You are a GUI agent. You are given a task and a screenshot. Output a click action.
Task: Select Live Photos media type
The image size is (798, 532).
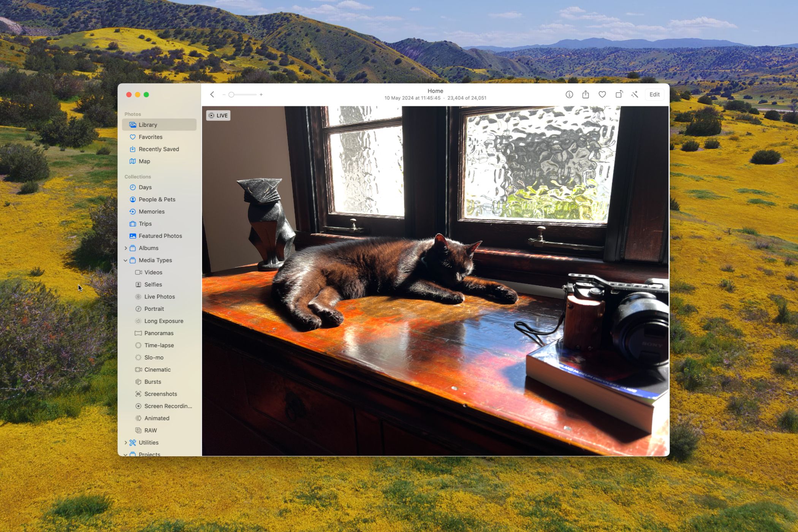[x=159, y=297]
